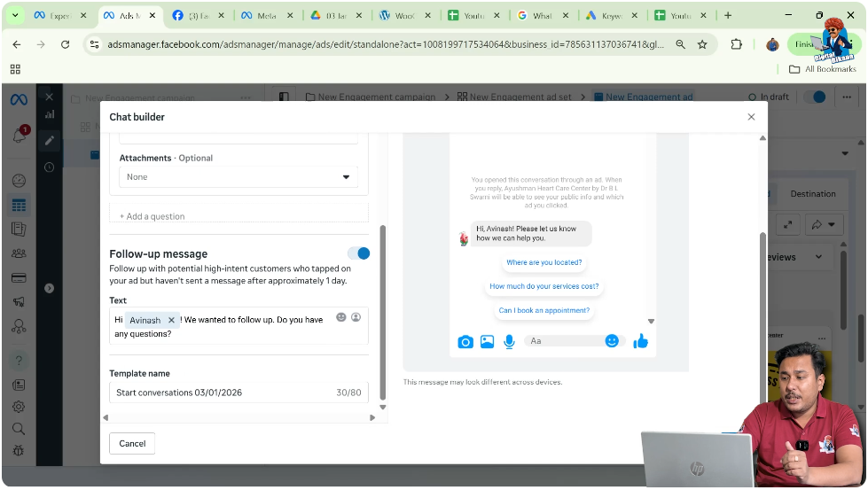This screenshot has width=868, height=490.
Task: Open the Chrome apps grid shortcut
Action: (x=15, y=69)
